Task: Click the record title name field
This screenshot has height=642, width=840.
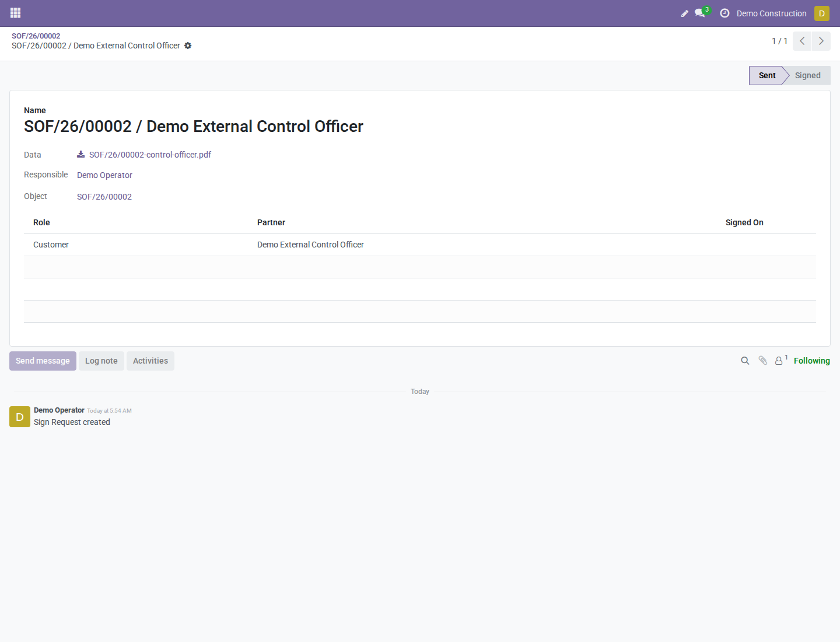Action: [194, 127]
